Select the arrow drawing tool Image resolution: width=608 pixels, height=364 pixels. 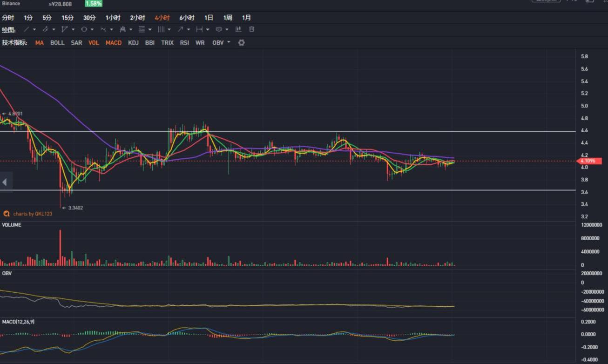click(x=180, y=29)
